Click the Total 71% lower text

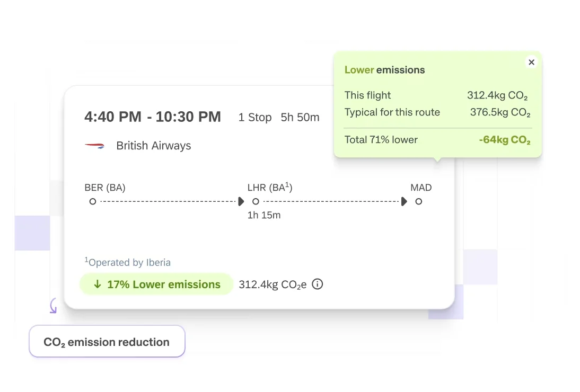pos(381,140)
